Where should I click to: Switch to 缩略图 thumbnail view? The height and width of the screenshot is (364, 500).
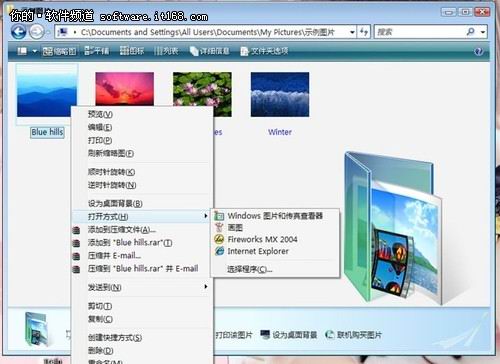pos(60,51)
